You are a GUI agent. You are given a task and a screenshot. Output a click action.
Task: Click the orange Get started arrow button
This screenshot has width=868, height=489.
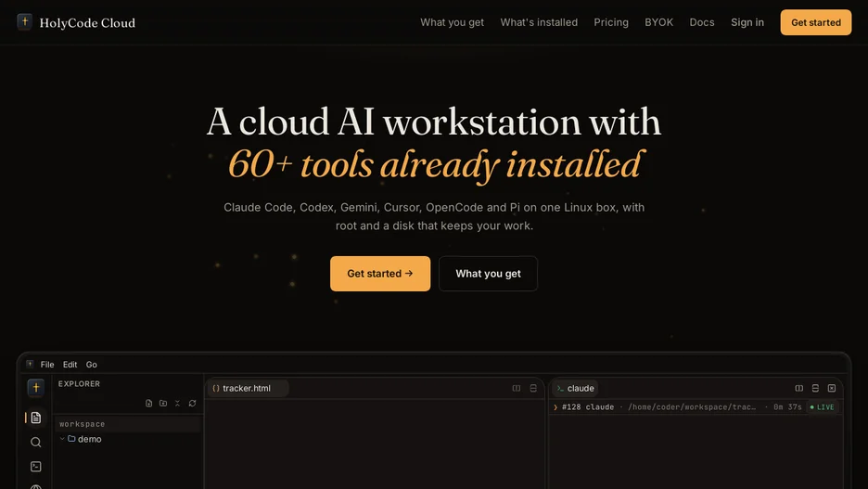click(380, 274)
